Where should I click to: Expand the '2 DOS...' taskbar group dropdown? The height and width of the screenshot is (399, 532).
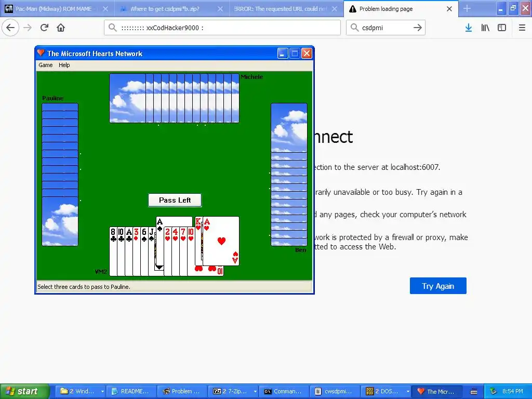408,392
